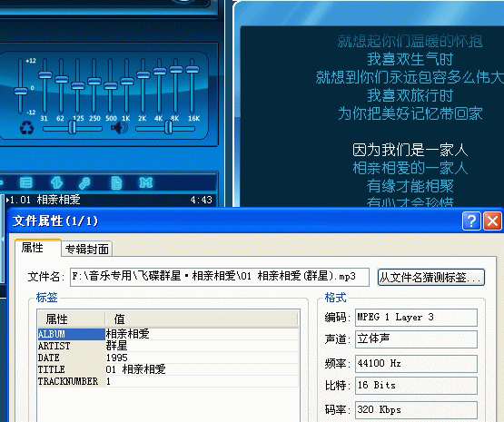Open the playlist list menu icon

(26, 182)
